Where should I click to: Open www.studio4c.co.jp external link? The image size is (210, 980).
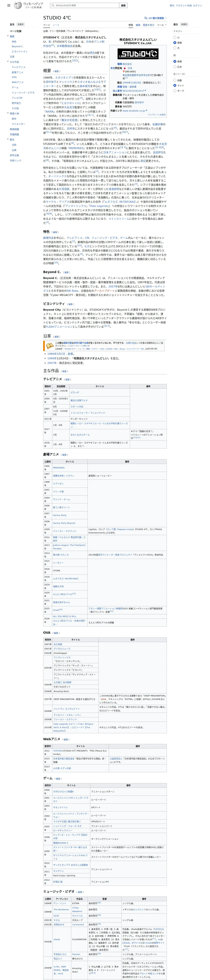134,111
